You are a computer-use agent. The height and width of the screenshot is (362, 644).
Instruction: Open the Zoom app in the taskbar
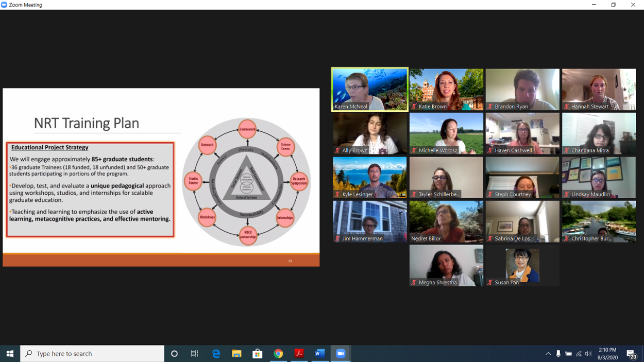(x=341, y=354)
